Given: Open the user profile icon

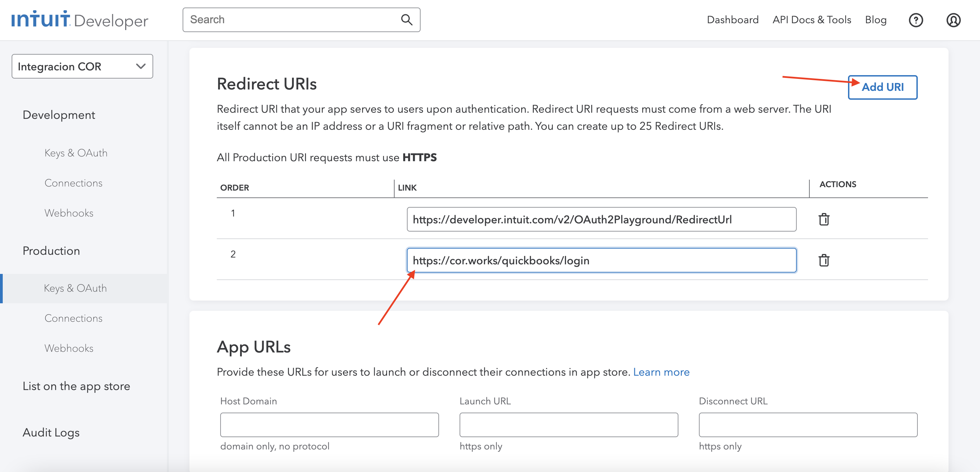Looking at the screenshot, I should click(953, 20).
